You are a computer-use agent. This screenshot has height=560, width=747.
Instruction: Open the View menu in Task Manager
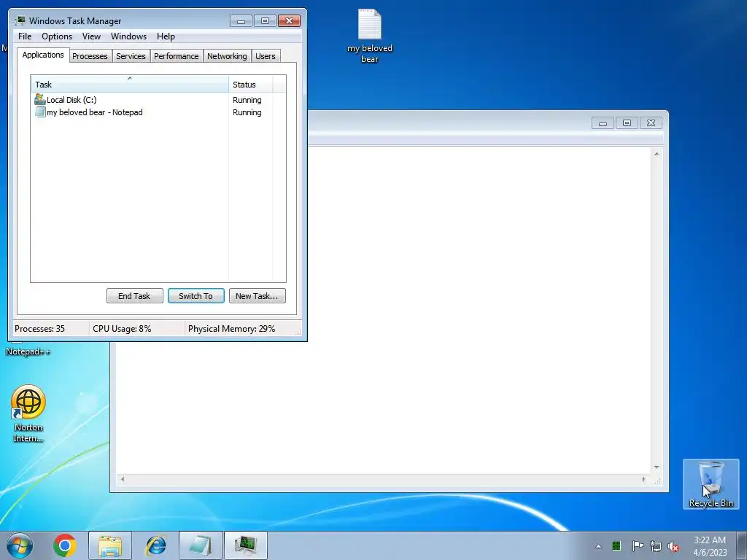click(x=91, y=36)
